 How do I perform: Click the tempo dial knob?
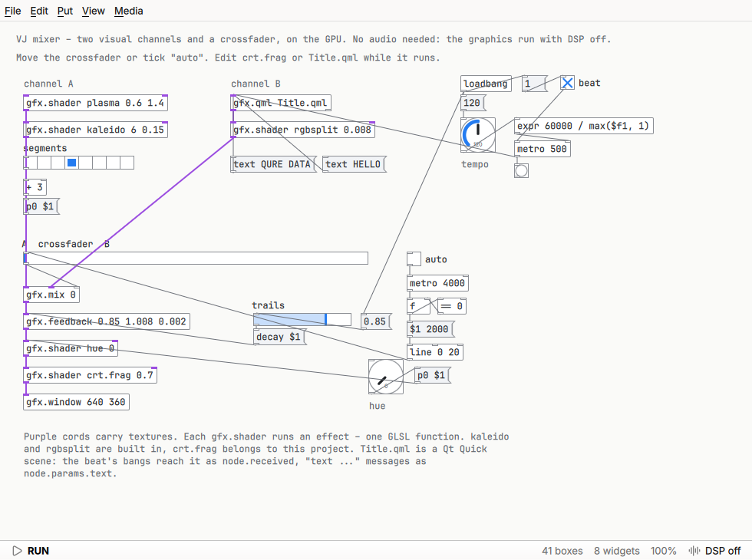(x=478, y=134)
